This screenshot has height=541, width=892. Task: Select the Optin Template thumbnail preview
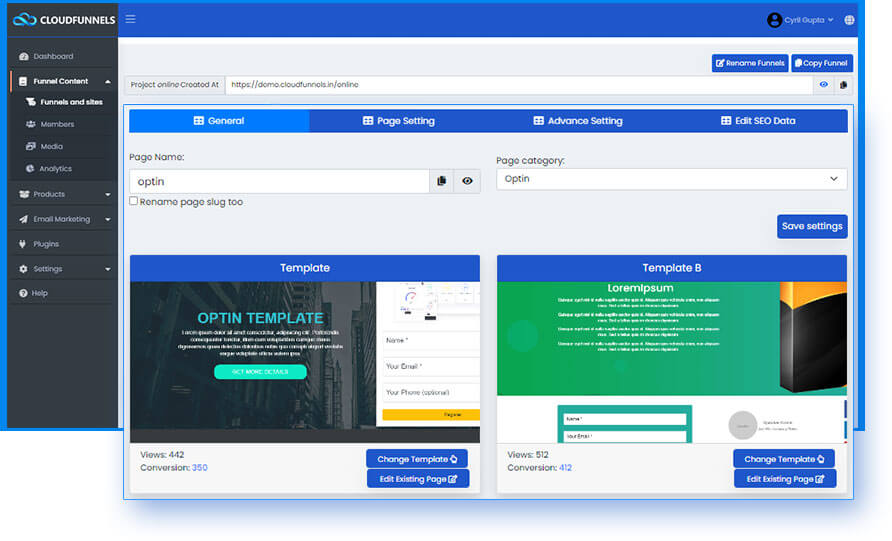point(305,362)
